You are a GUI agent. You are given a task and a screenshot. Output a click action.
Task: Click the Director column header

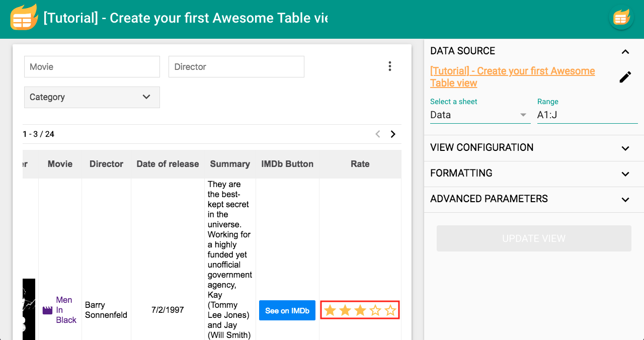pos(106,164)
